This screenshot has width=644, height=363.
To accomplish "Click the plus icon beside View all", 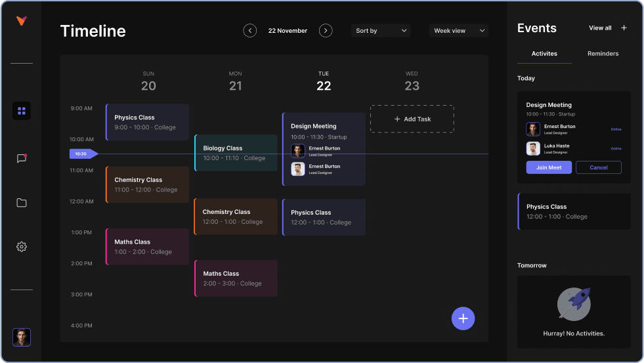I will point(624,28).
